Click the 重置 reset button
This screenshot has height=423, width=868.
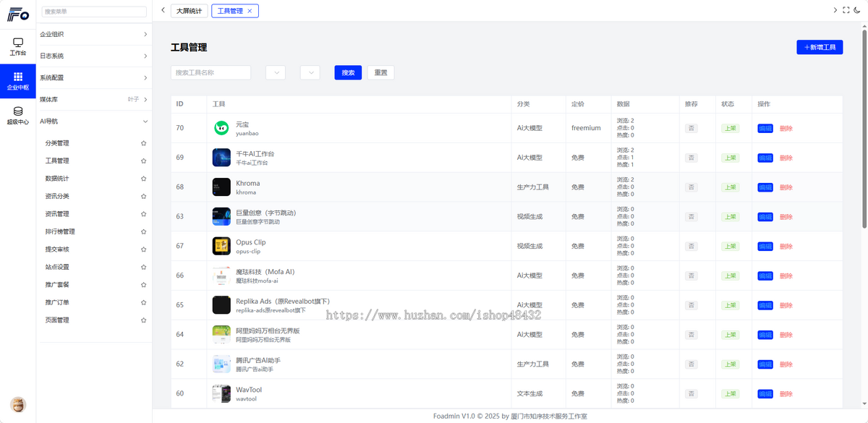pos(380,72)
